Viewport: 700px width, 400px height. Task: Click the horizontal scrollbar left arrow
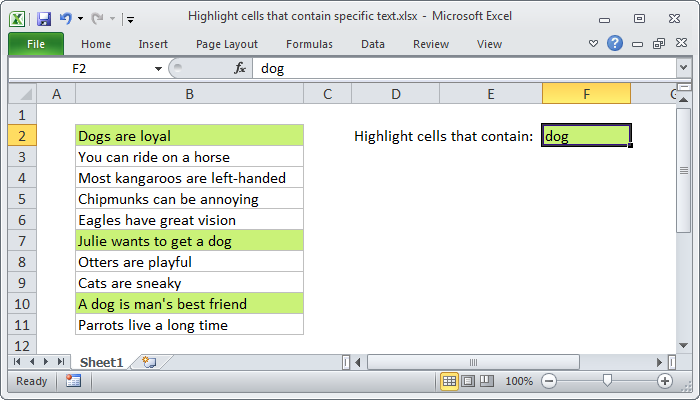click(x=357, y=362)
